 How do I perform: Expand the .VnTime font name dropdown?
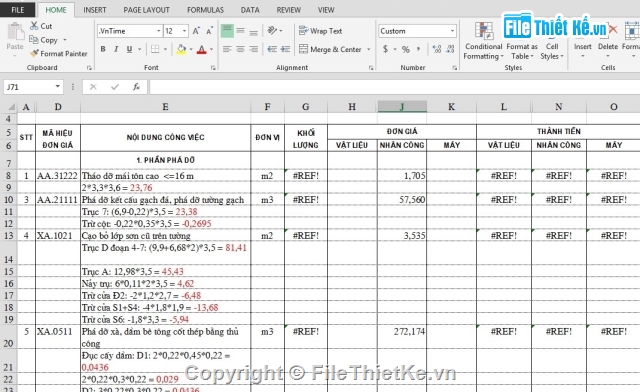click(159, 31)
